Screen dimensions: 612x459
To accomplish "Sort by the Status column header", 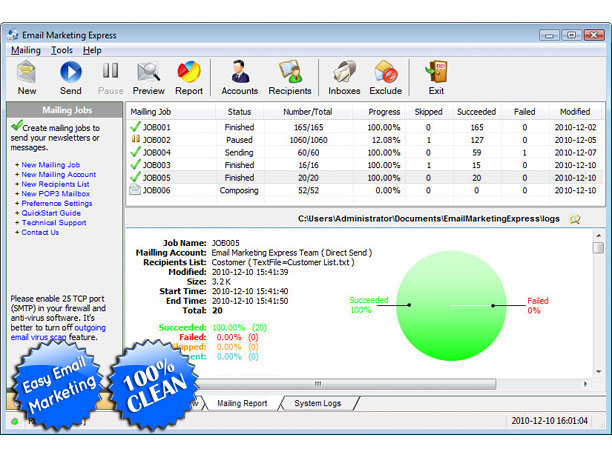I will (x=239, y=112).
